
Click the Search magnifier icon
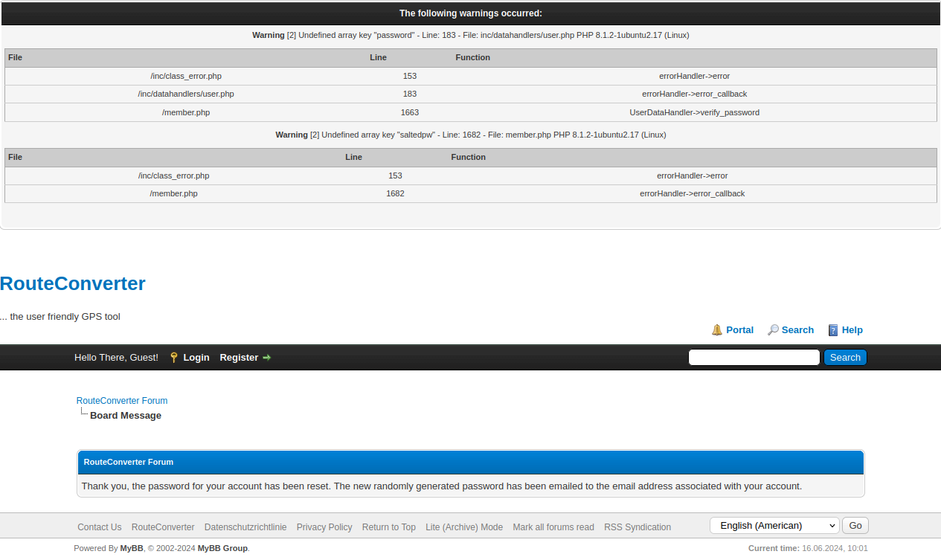click(774, 330)
